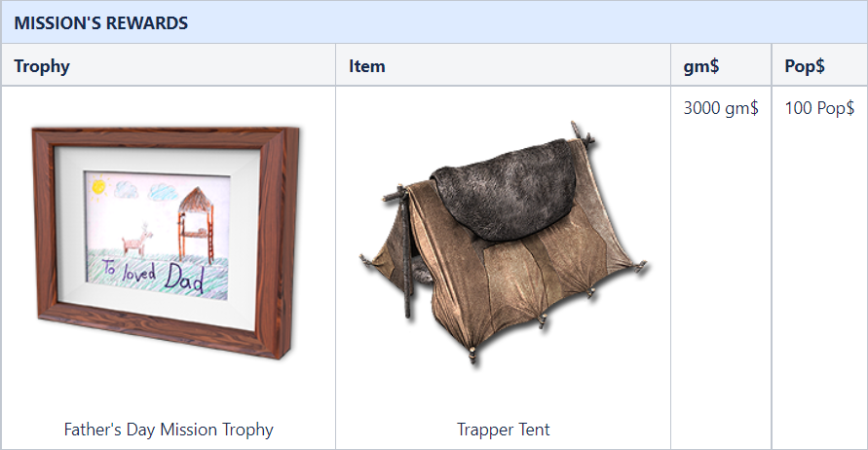Select the Pop$ column header
The width and height of the screenshot is (868, 450).
(805, 66)
